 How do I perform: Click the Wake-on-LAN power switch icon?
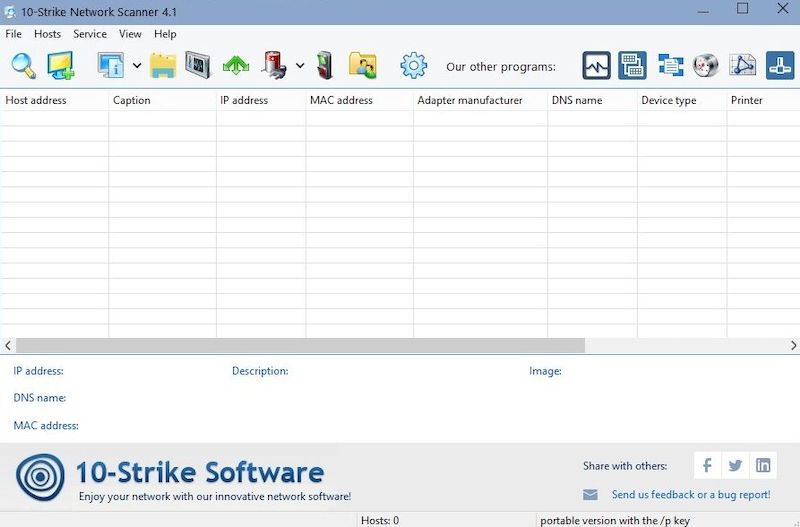tap(324, 66)
